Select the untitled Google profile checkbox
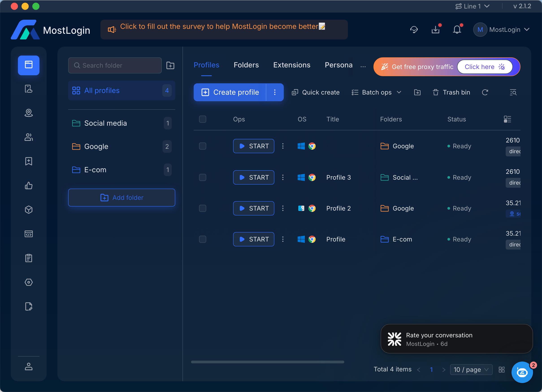The image size is (542, 392). tap(203, 146)
